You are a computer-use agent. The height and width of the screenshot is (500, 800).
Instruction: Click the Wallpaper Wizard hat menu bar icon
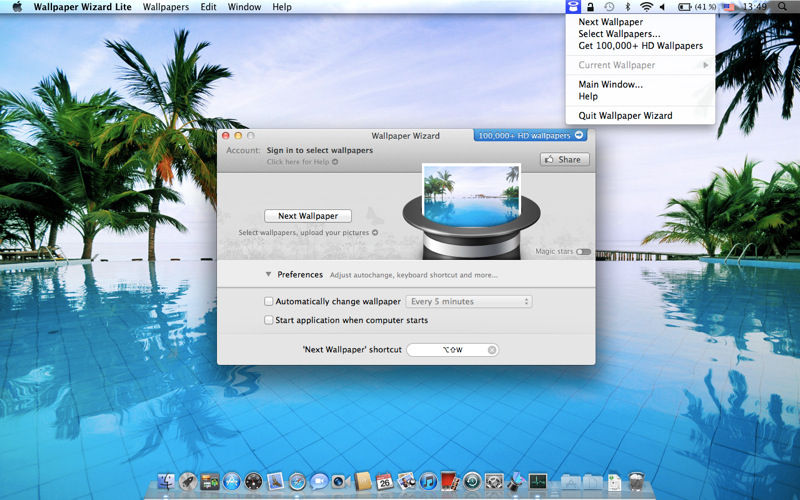point(573,7)
